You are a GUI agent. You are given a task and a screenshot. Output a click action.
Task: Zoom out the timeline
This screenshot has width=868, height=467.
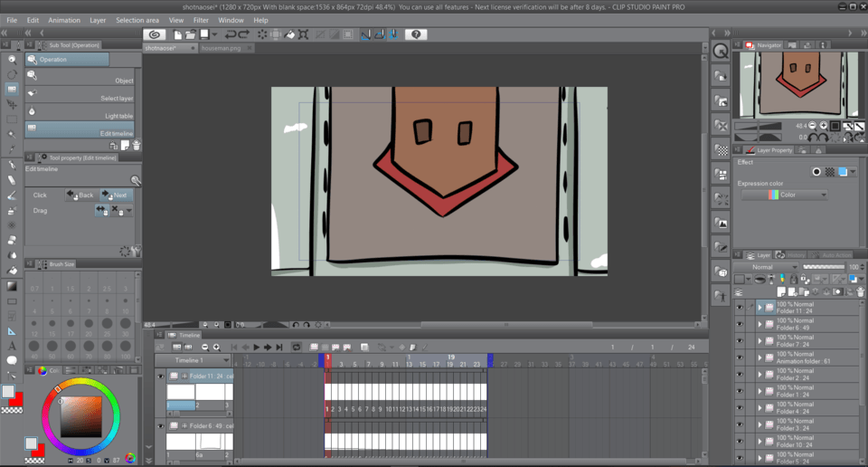click(x=205, y=348)
